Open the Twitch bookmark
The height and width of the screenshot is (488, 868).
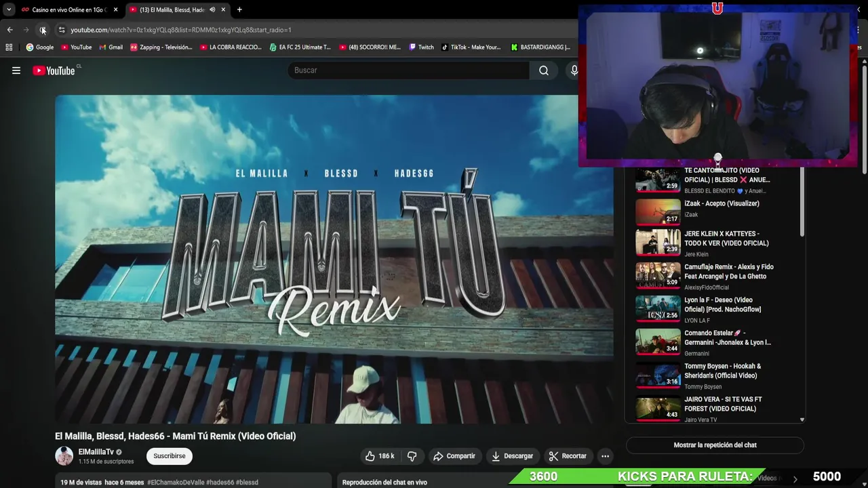point(421,47)
